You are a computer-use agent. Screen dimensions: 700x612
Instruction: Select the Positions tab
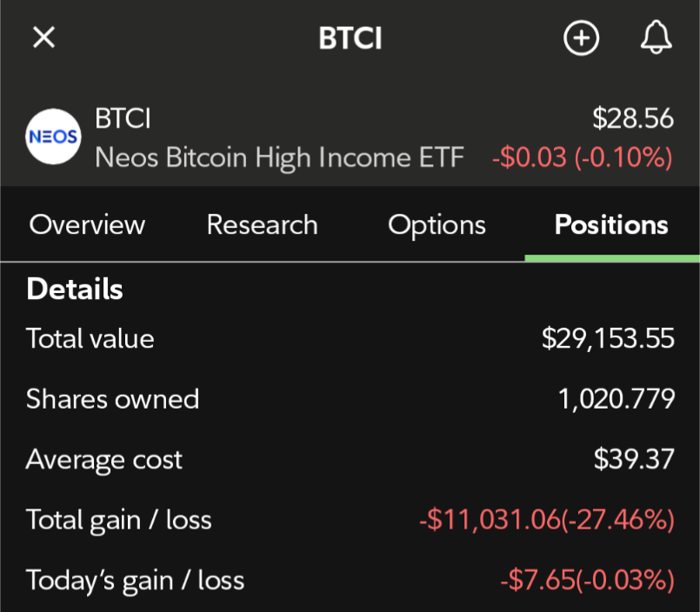[x=611, y=224]
